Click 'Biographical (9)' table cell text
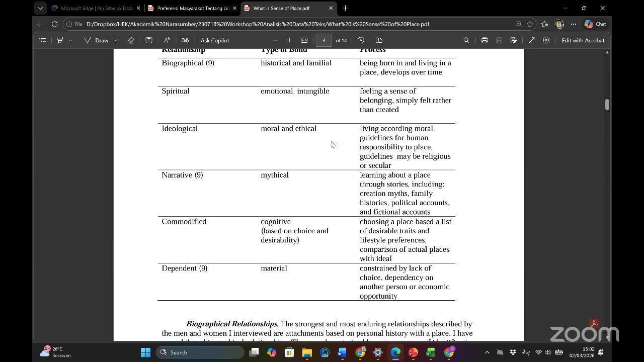 pyautogui.click(x=188, y=63)
